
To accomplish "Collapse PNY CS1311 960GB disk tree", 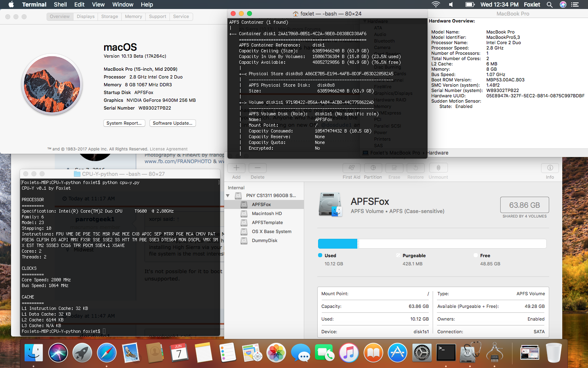I will click(x=228, y=195).
